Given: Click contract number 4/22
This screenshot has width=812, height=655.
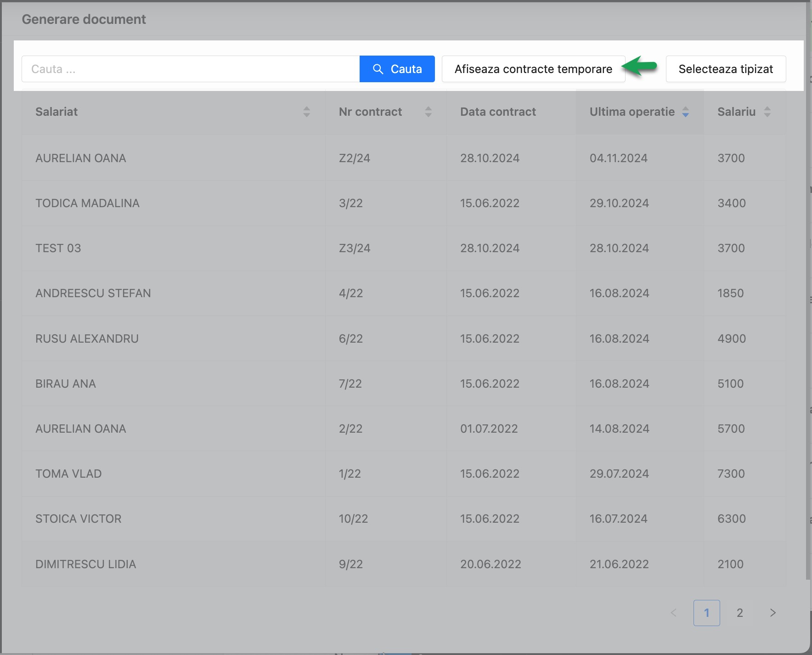Looking at the screenshot, I should tap(351, 293).
